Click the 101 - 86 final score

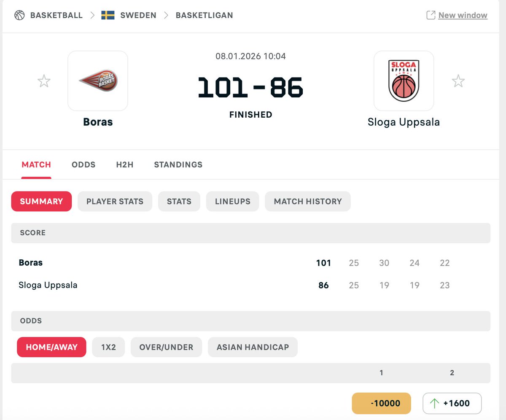250,87
